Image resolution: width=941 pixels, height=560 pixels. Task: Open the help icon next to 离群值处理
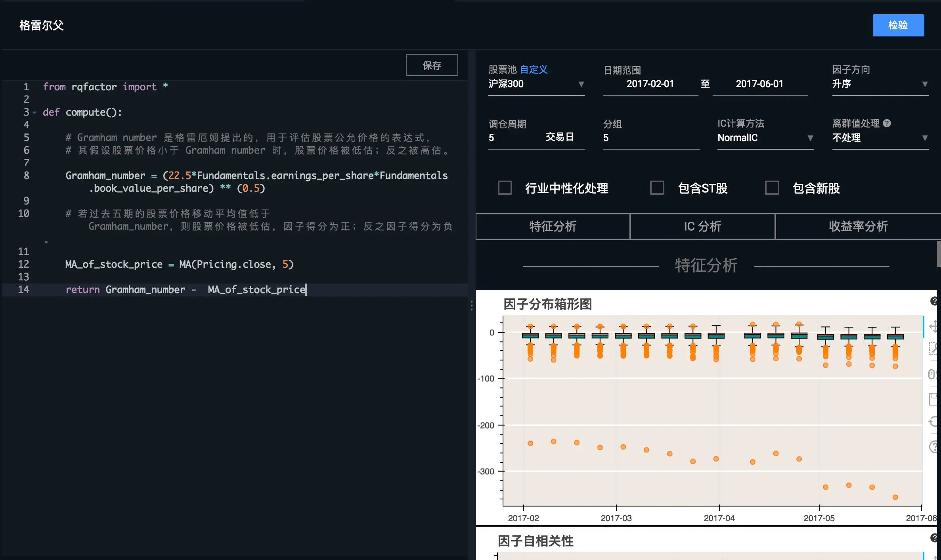coord(887,124)
